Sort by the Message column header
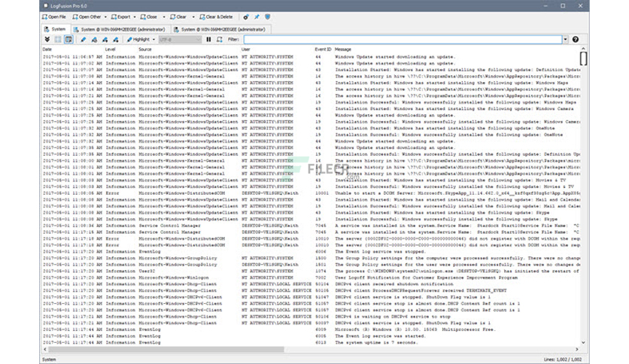This screenshot has height=364, width=629. pos(343,50)
